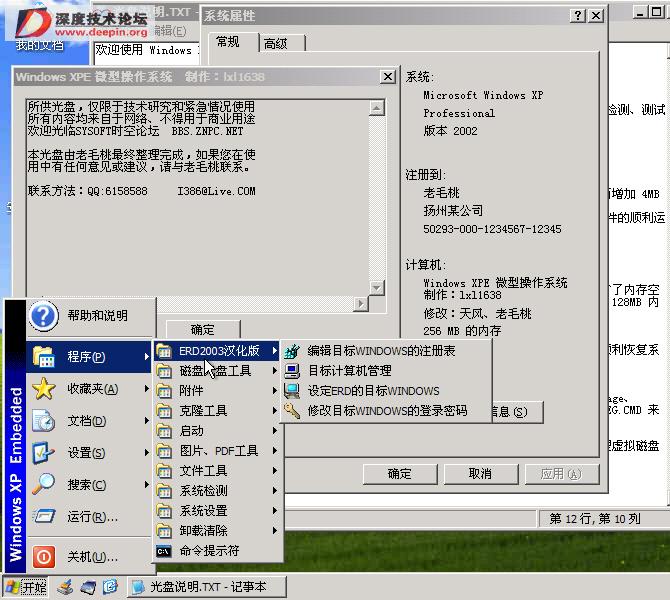Click 确定 in the System Properties dialog
This screenshot has height=600, width=670.
[x=400, y=474]
